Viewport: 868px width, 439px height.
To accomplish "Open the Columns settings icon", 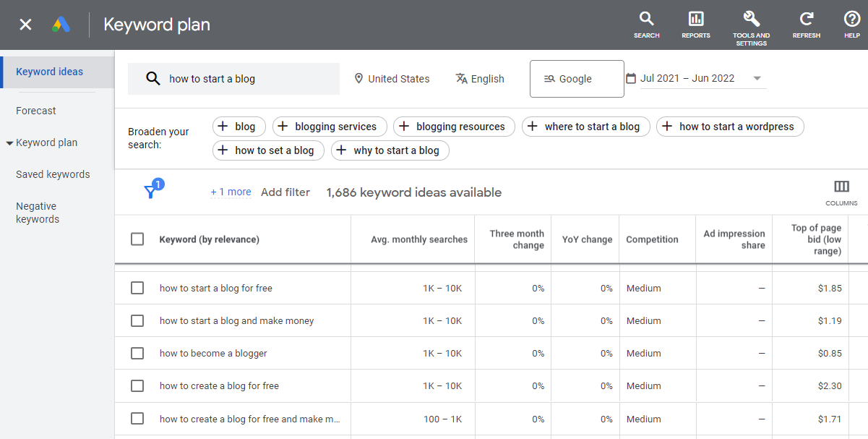I will pyautogui.click(x=841, y=187).
